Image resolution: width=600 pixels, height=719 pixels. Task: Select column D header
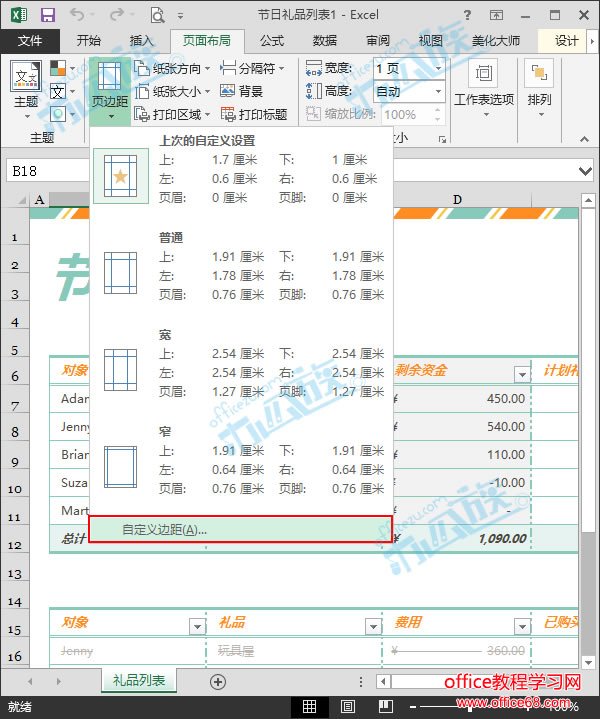457,200
